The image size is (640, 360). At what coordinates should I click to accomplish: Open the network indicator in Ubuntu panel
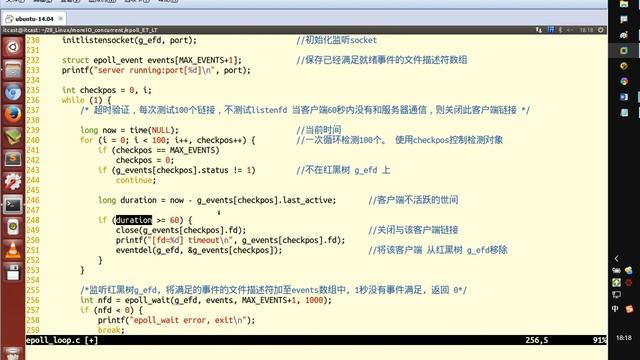click(539, 30)
